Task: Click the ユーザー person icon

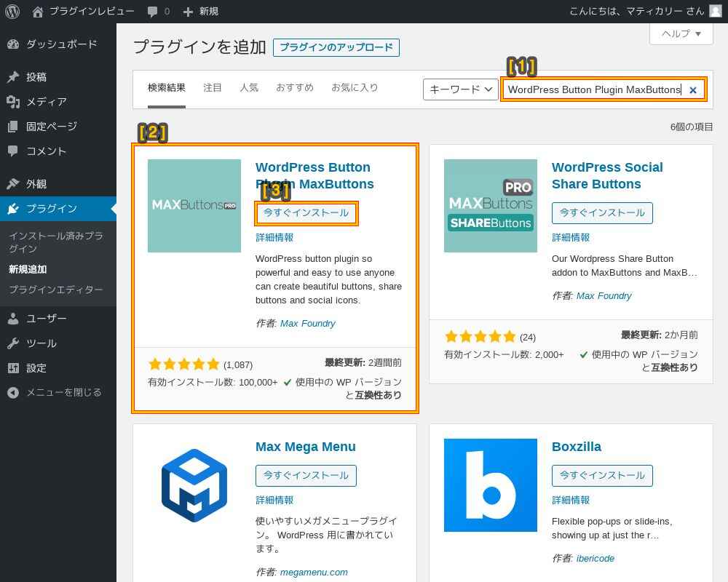Action: (x=13, y=319)
